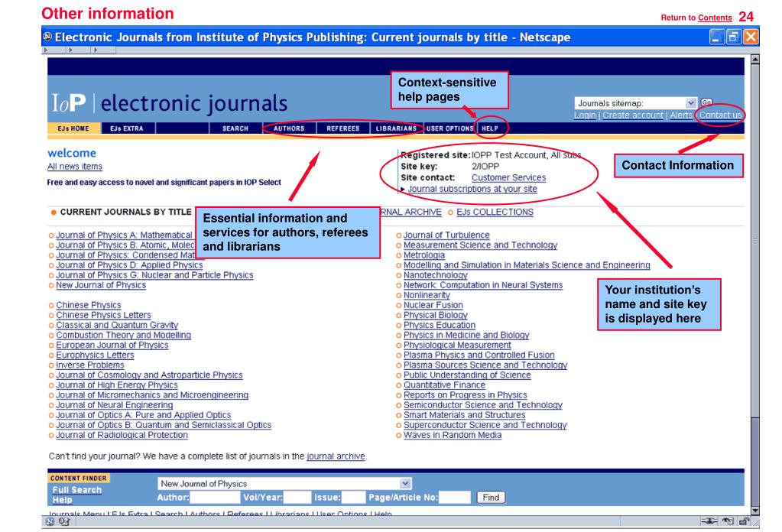Open the EJs EXTRA tab
Screen dimensions: 782x532
pyautogui.click(x=127, y=128)
